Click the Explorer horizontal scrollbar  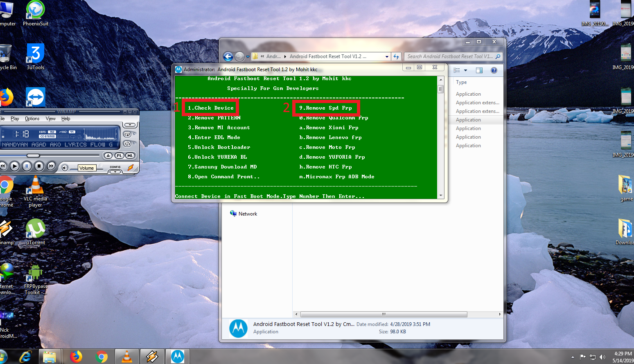(x=384, y=314)
